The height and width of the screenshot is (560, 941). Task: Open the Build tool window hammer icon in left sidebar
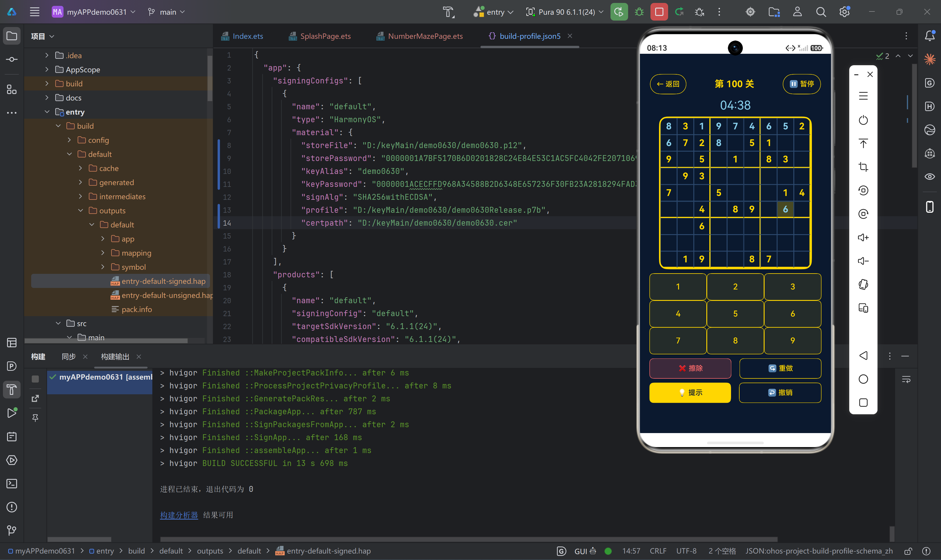click(12, 389)
